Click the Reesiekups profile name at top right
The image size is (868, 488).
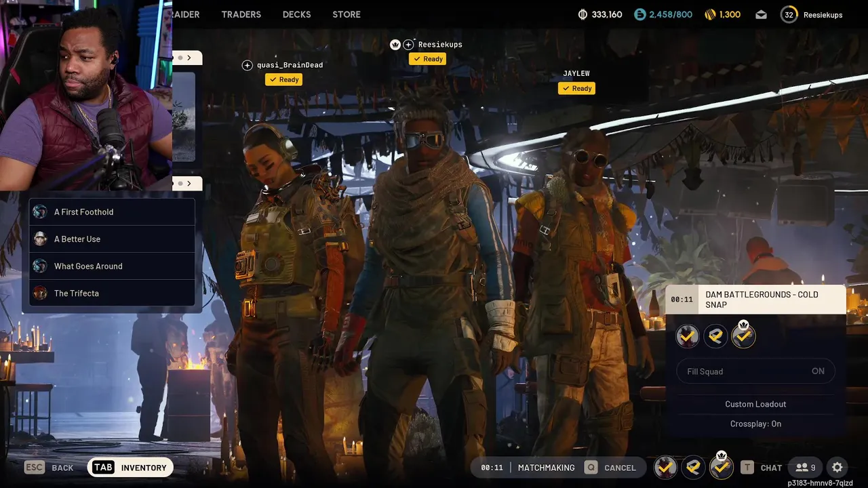click(x=823, y=14)
